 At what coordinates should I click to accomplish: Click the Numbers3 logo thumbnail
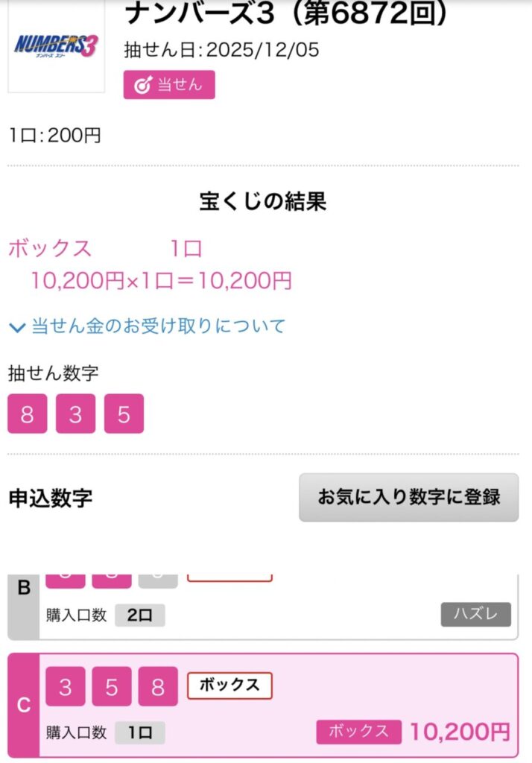point(56,45)
